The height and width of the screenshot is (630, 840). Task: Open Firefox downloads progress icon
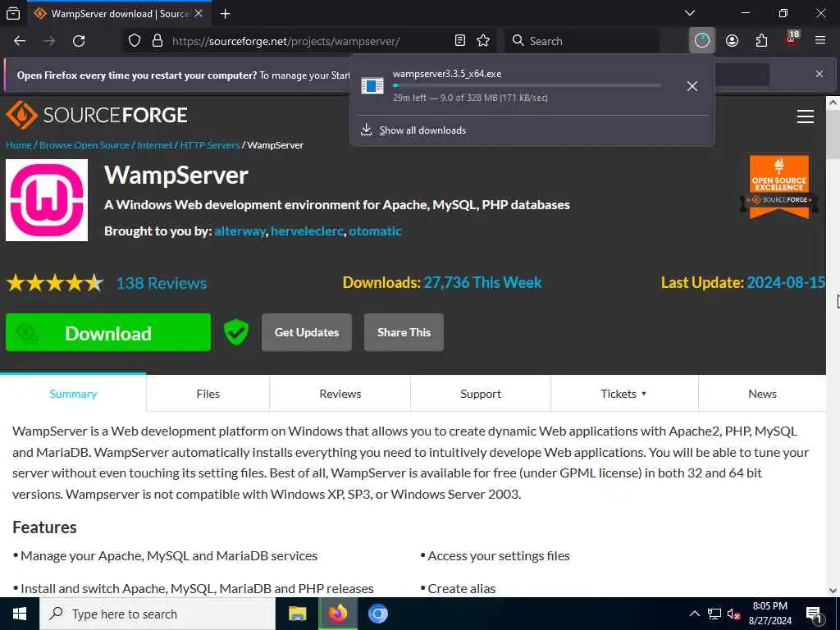click(x=702, y=41)
